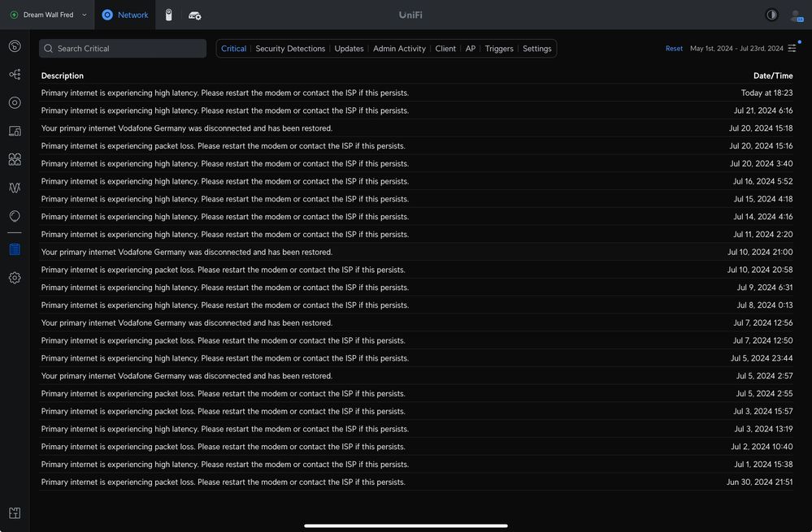The image size is (812, 532).
Task: Open the packet loss alert Jul 10 20:58
Action: point(417,270)
